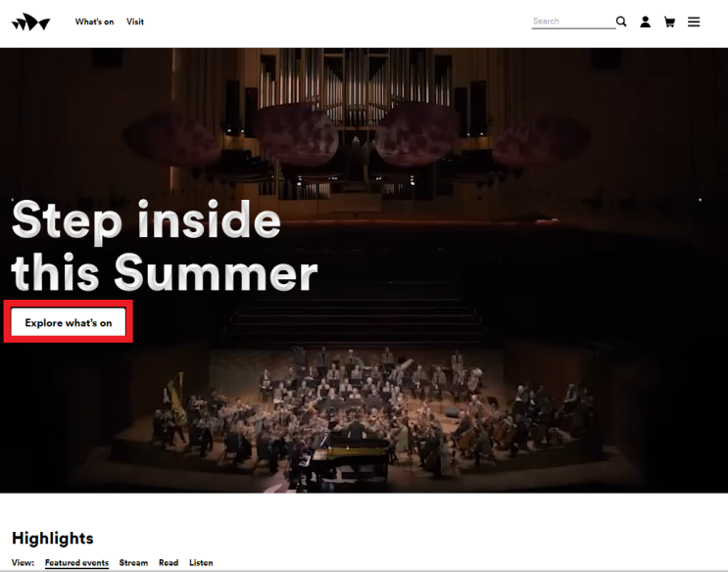728x572 pixels.
Task: Switch to the Stream view tab
Action: point(133,563)
